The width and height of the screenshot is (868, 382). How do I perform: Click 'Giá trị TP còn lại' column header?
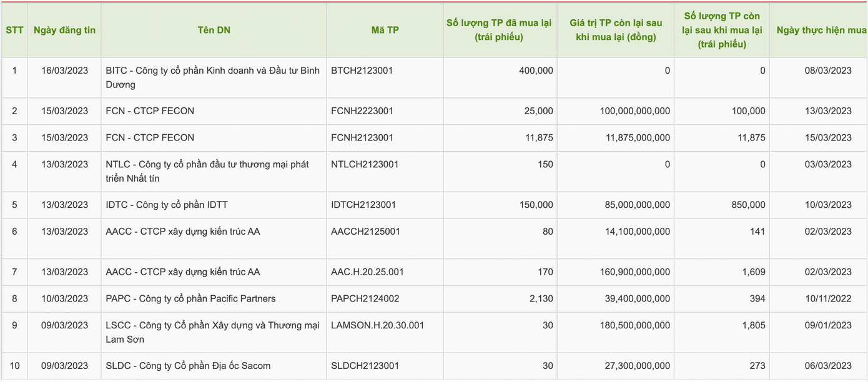coord(615,30)
